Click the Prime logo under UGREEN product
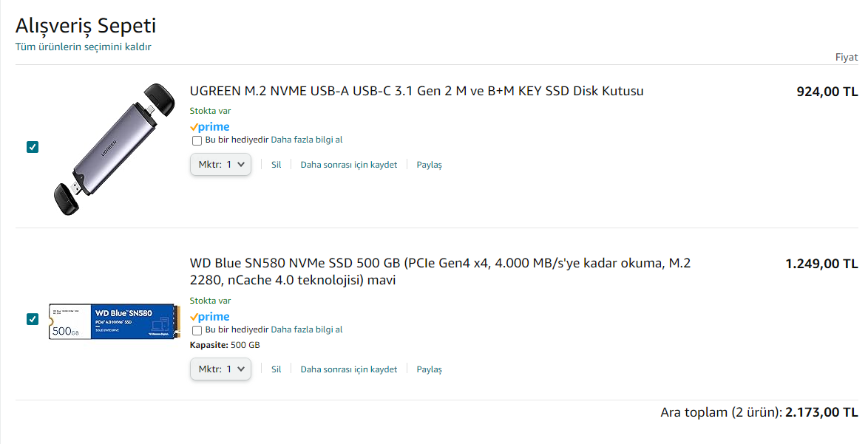Image resolution: width=868 pixels, height=444 pixels. 209,127
